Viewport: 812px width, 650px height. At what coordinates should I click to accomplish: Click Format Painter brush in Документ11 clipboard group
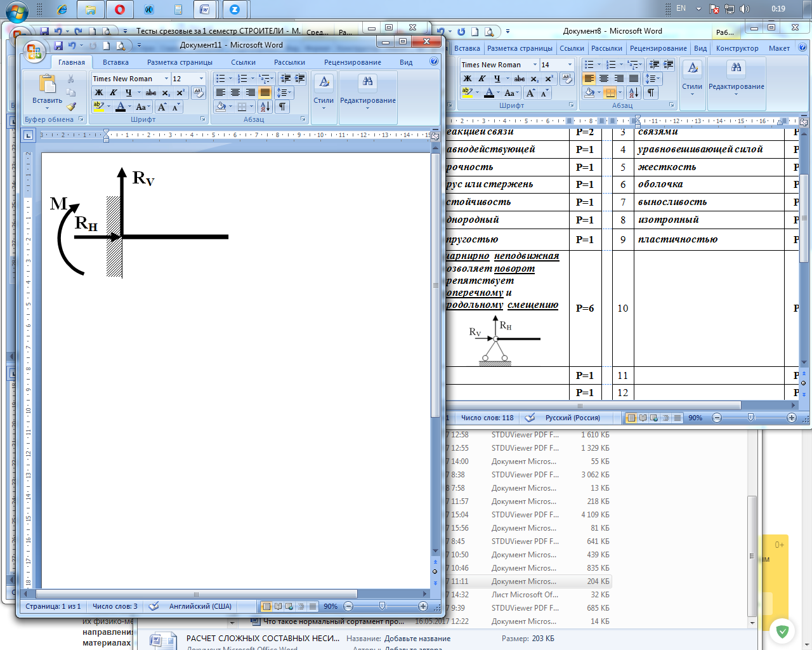[x=71, y=107]
